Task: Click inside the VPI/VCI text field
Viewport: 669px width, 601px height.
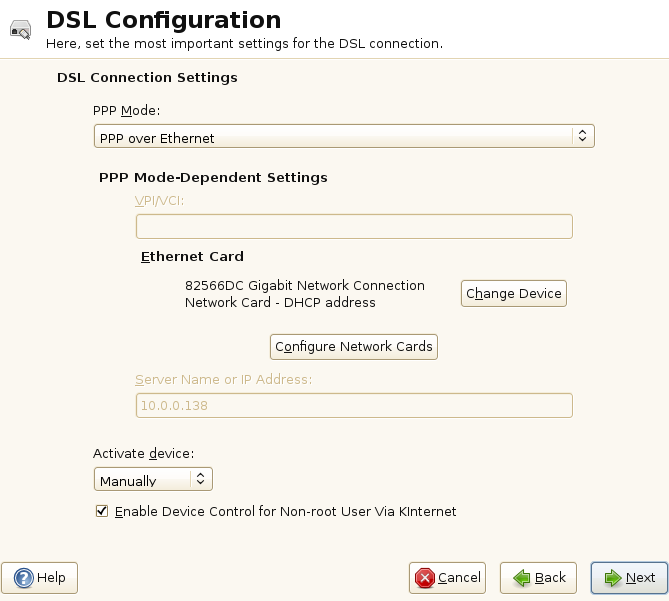Action: [x=354, y=226]
